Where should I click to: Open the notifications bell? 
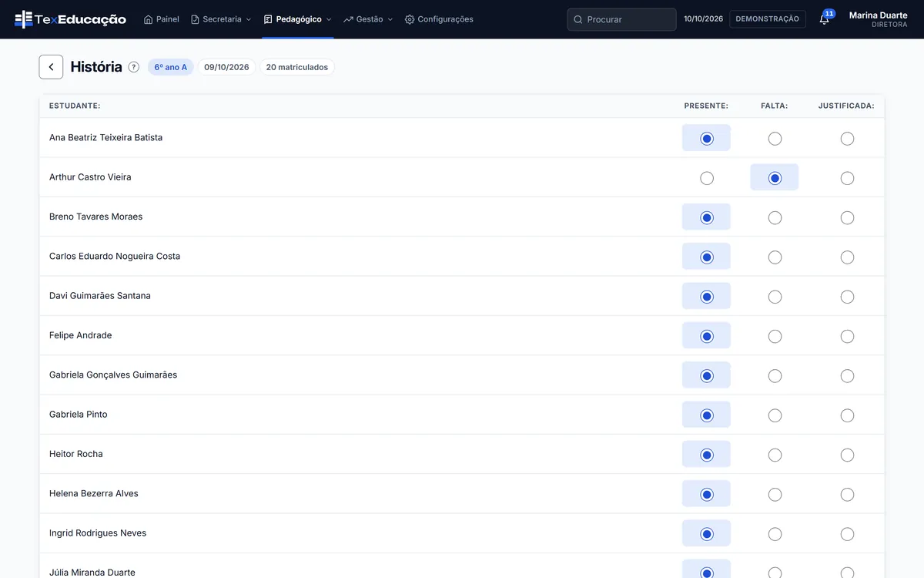pyautogui.click(x=825, y=19)
